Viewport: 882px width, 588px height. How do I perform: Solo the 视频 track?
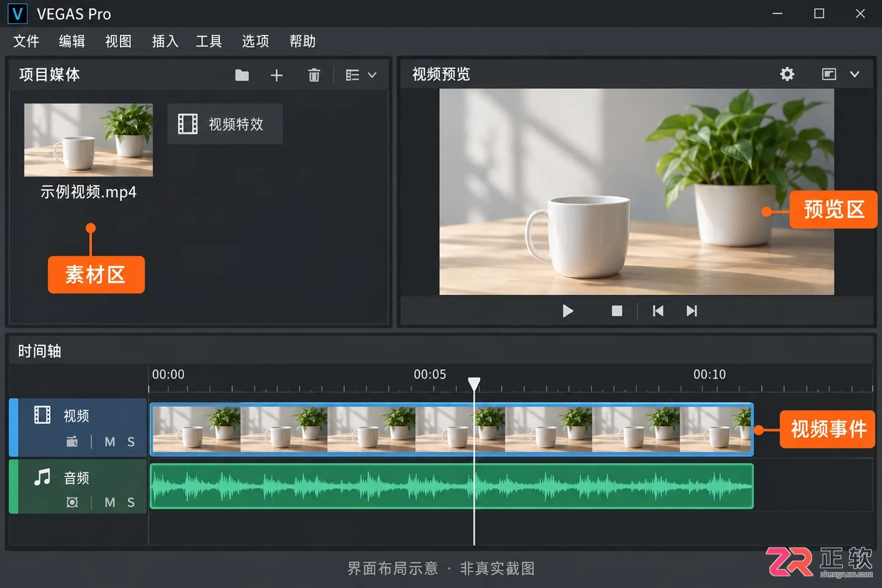pos(130,442)
